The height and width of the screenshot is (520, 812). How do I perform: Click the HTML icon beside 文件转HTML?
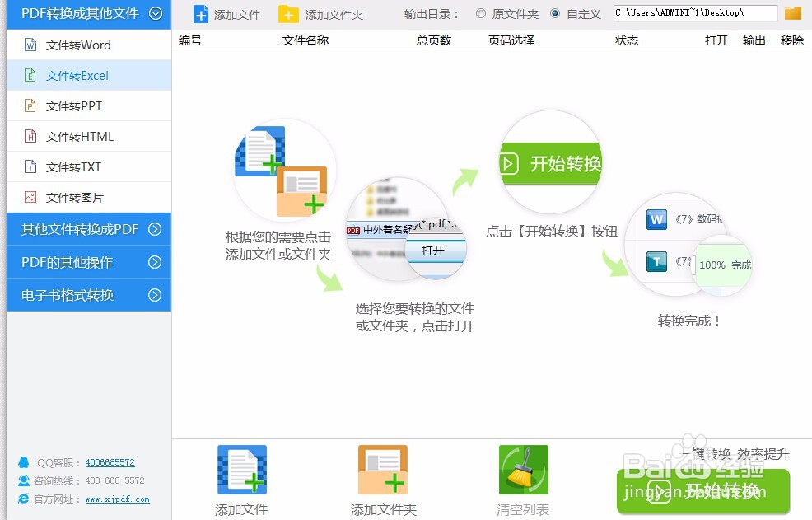(30, 136)
